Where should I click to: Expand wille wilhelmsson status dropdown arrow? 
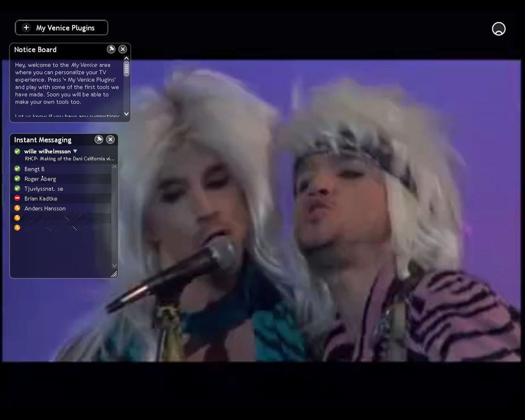pyautogui.click(x=75, y=151)
